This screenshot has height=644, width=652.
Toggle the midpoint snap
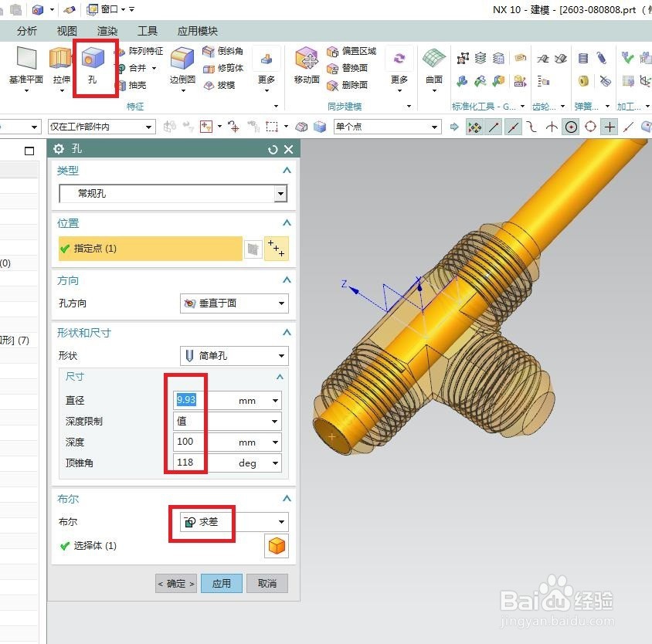tap(513, 127)
